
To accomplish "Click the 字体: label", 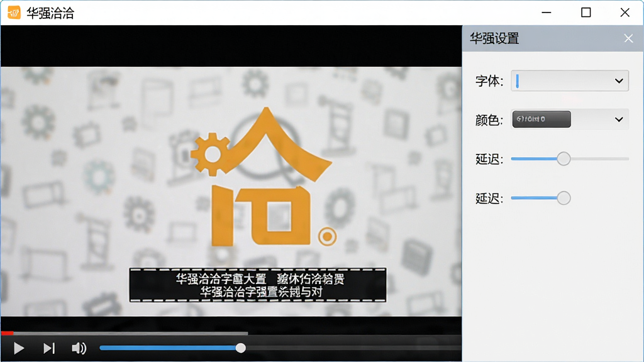I will [489, 81].
